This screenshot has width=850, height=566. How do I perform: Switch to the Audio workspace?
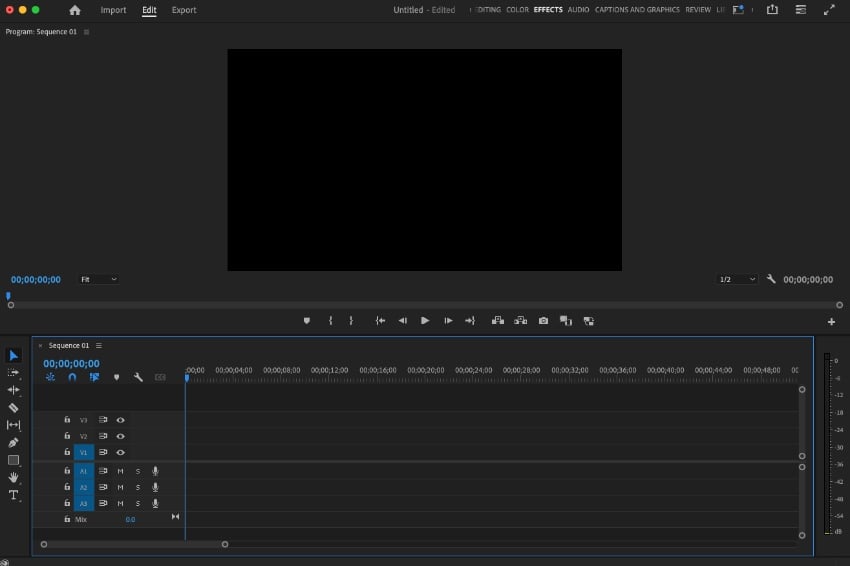[x=578, y=10]
